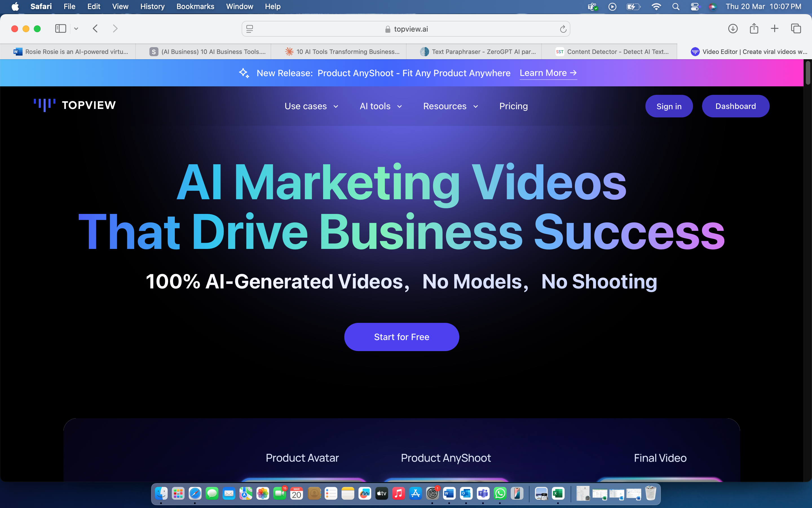Viewport: 812px width, 508px height.
Task: Open App Store from the Dock
Action: point(415,493)
